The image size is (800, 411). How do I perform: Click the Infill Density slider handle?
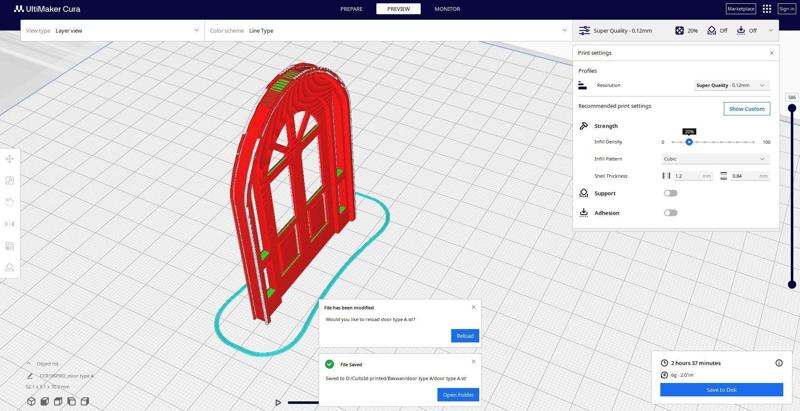tap(689, 142)
